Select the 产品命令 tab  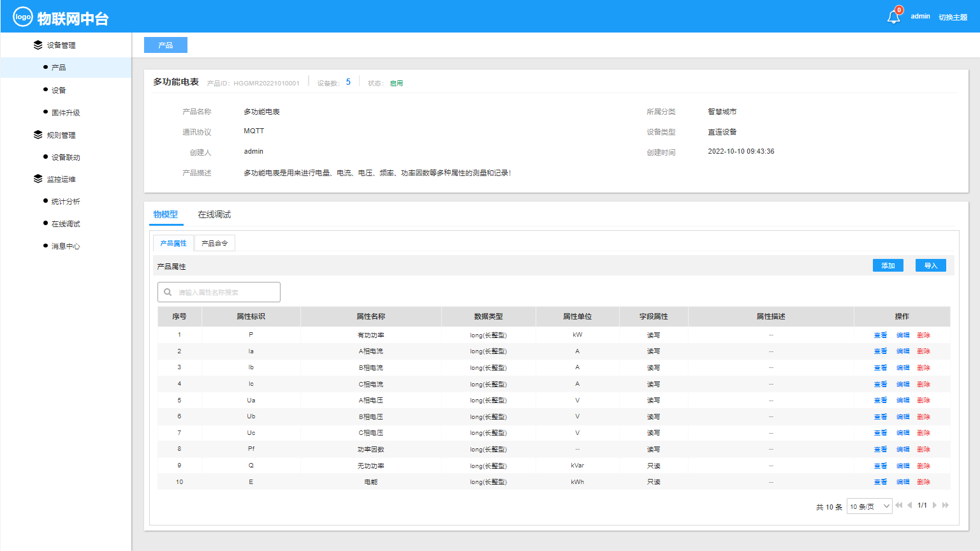(214, 243)
